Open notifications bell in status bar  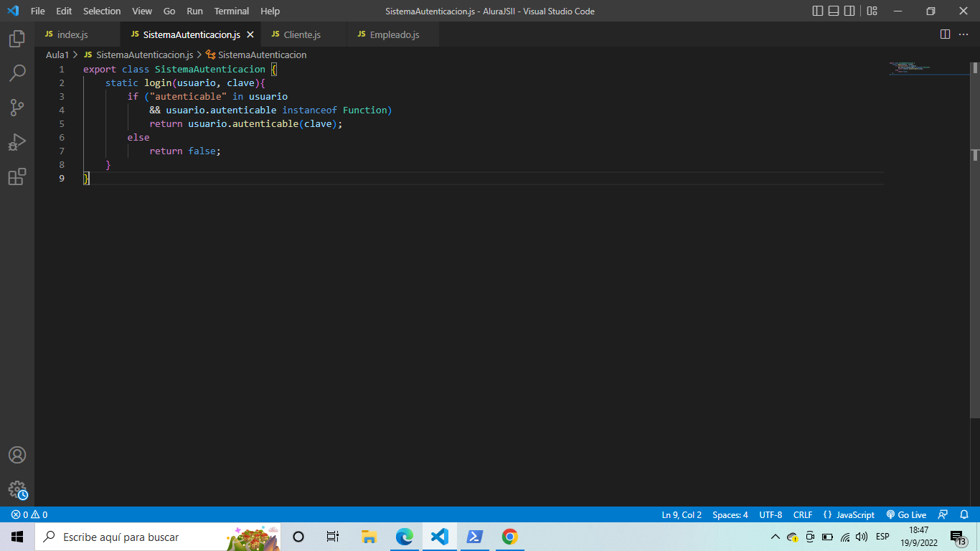tap(964, 514)
